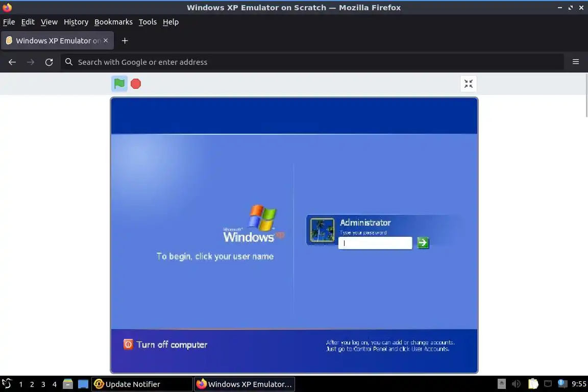This screenshot has width=588, height=392.
Task: Open the Tools menu
Action: [148, 22]
